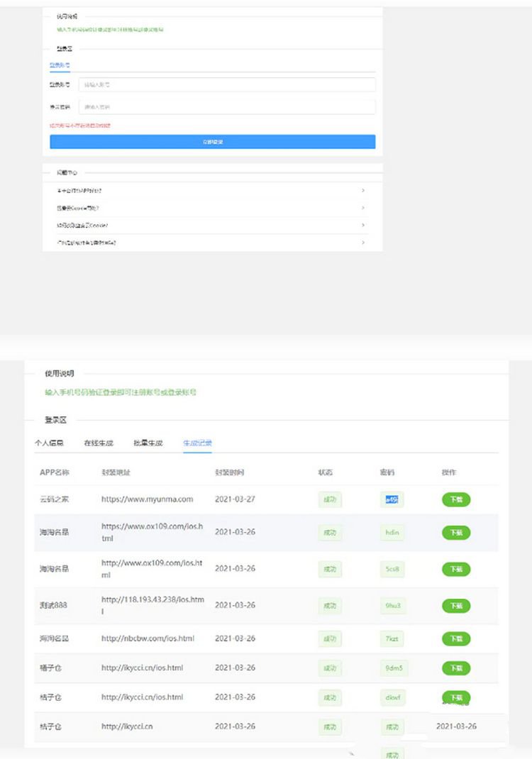
Task: Click the highlighted password in 云码之家 row
Action: point(392,499)
